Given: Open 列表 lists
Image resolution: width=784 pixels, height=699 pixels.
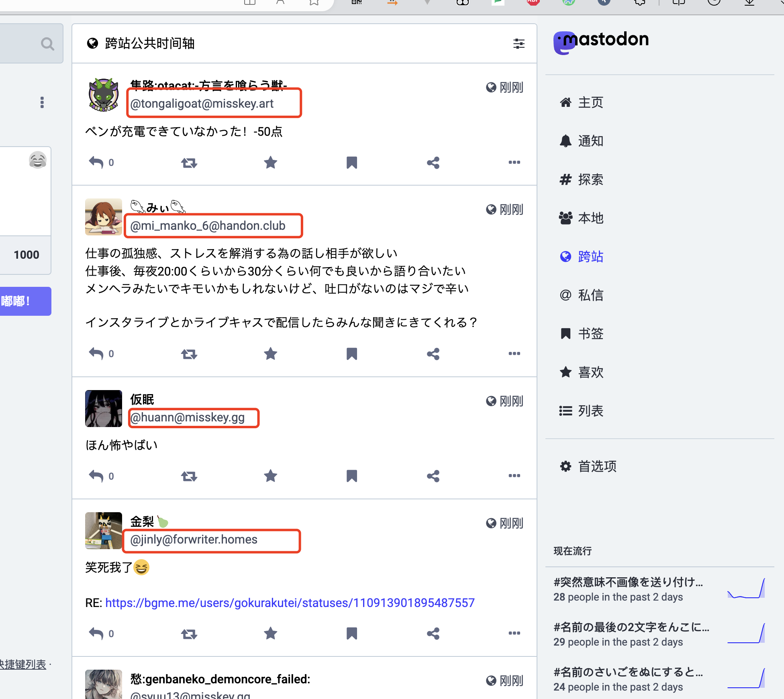Looking at the screenshot, I should tap(581, 411).
